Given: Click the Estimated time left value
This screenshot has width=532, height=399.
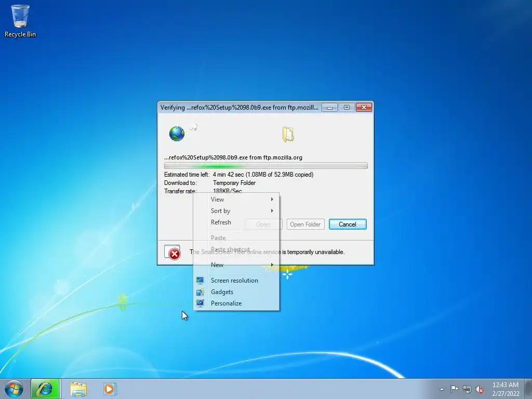Looking at the screenshot, I should tap(263, 175).
